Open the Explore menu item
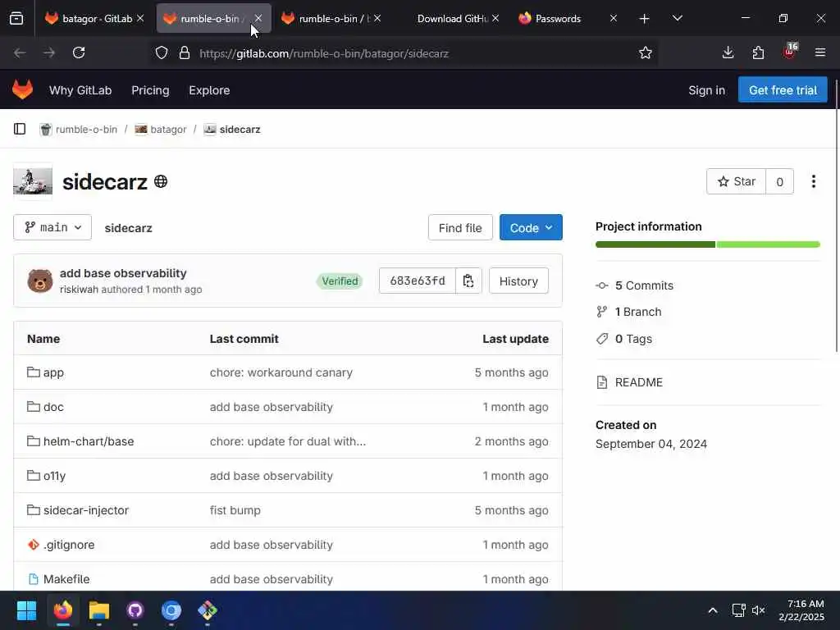The image size is (840, 630). 209,90
